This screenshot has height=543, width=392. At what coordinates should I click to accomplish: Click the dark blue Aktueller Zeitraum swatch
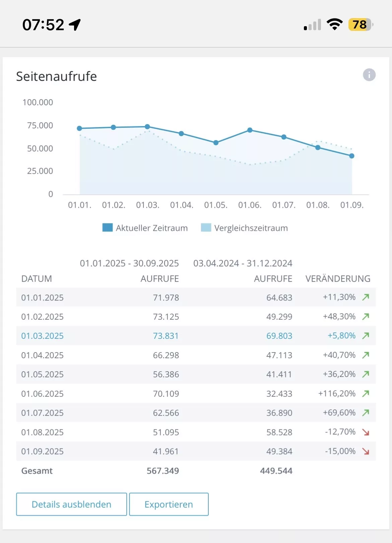[108, 228]
